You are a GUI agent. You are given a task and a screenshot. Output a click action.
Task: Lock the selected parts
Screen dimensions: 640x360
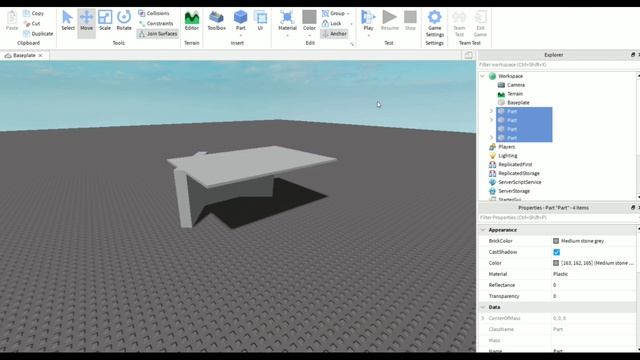[331, 24]
